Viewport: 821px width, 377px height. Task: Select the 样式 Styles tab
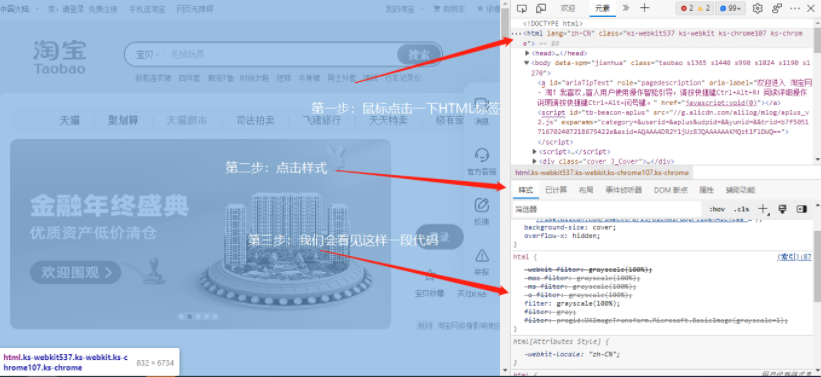(x=525, y=190)
